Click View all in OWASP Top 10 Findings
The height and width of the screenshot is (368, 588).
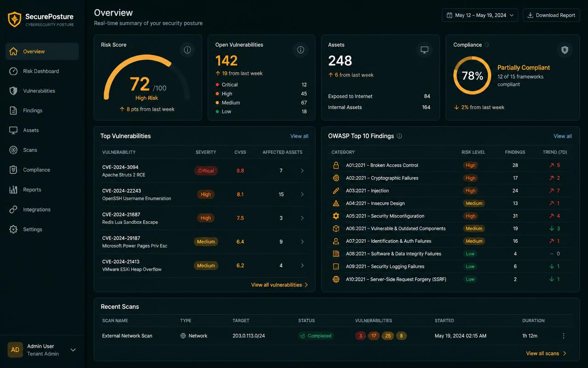(563, 136)
